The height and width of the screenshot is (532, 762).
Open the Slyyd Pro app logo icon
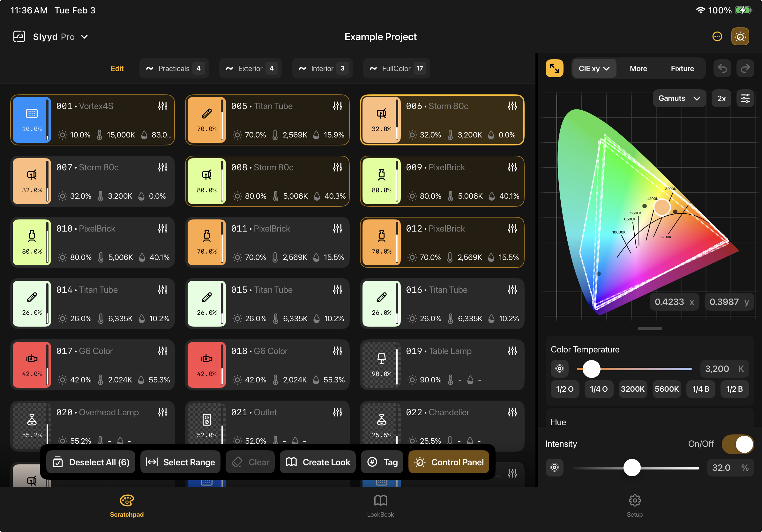[x=19, y=36]
